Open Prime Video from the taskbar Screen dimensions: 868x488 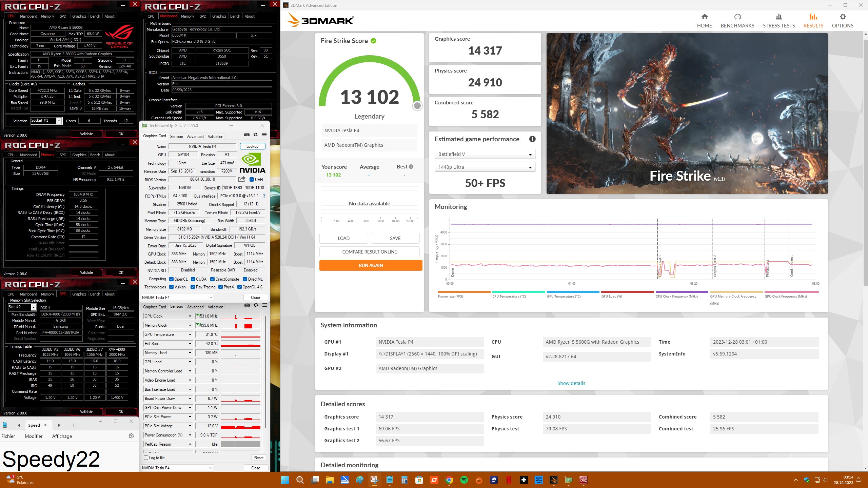click(x=539, y=480)
